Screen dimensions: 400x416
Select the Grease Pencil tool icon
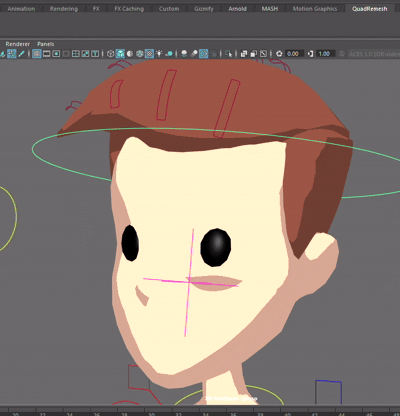(x=21, y=54)
